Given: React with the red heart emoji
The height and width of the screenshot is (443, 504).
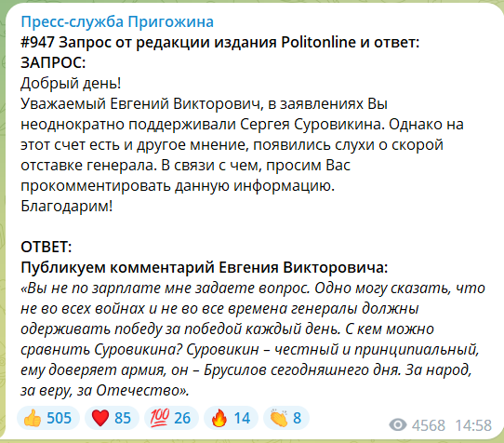Looking at the screenshot, I should (112, 418).
